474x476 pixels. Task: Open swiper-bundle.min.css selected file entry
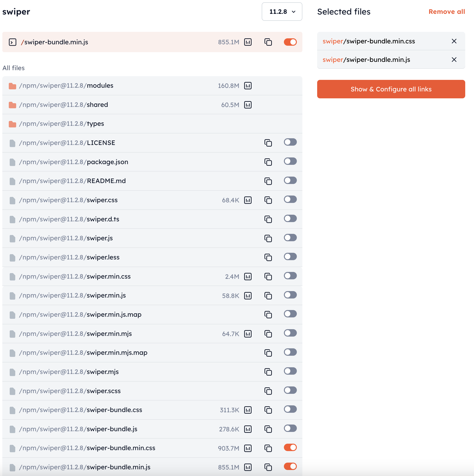tap(369, 41)
